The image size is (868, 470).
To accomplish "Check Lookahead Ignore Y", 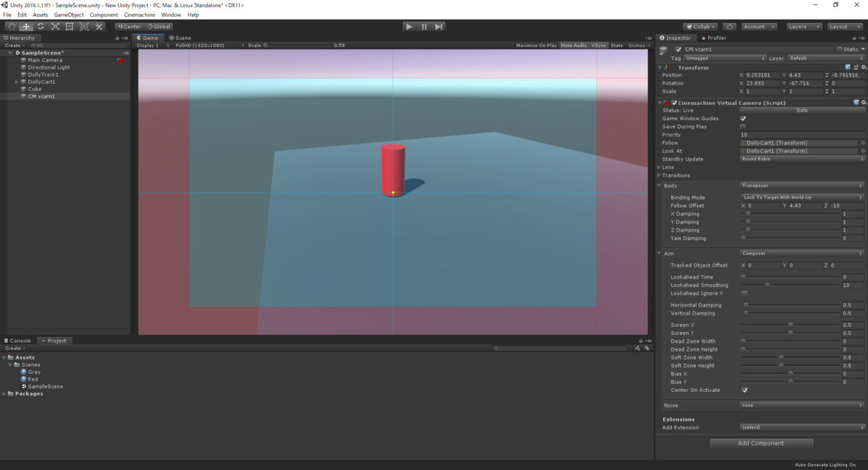I will pyautogui.click(x=744, y=294).
